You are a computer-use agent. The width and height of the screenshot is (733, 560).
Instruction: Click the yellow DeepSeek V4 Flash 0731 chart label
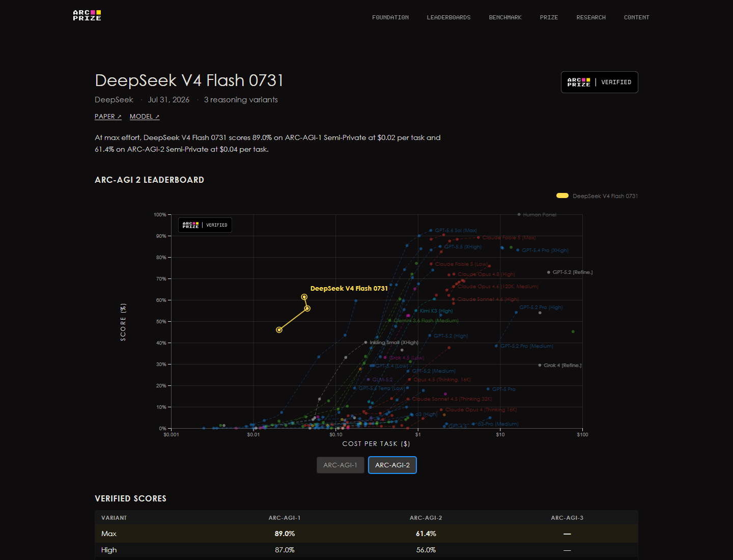coord(349,288)
